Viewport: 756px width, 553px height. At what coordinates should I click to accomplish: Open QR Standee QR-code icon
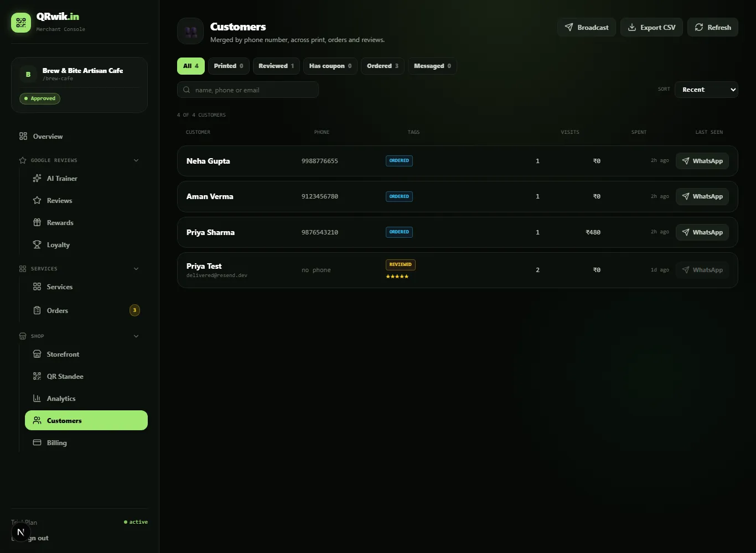37,376
